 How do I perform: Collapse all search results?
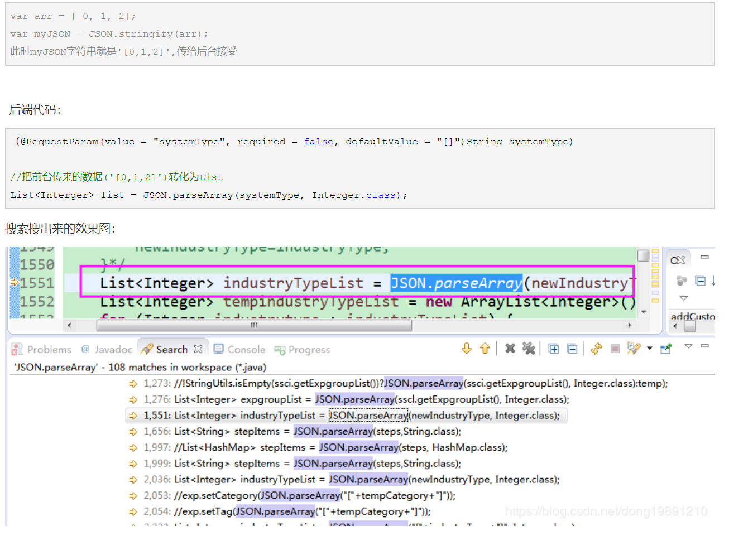pyautogui.click(x=572, y=349)
